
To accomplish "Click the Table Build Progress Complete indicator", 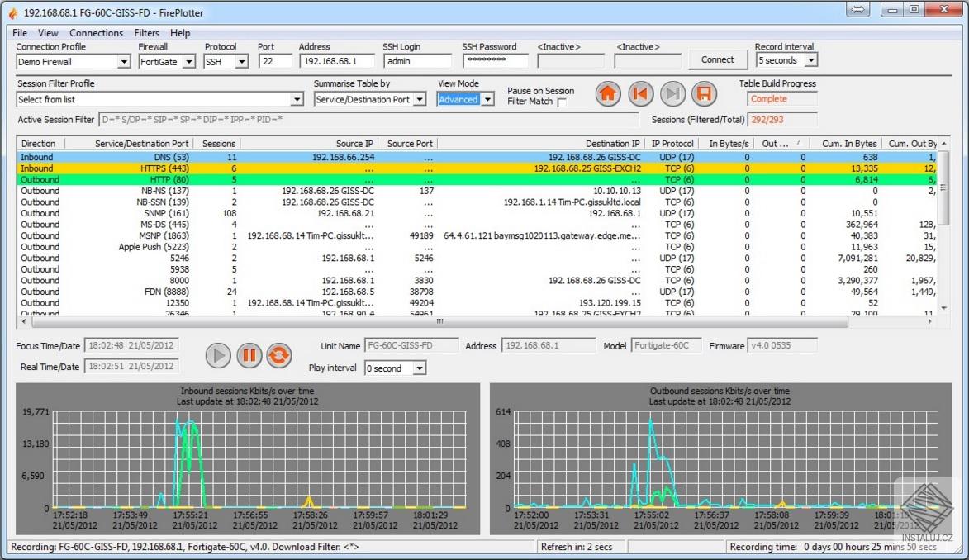I will [x=782, y=99].
